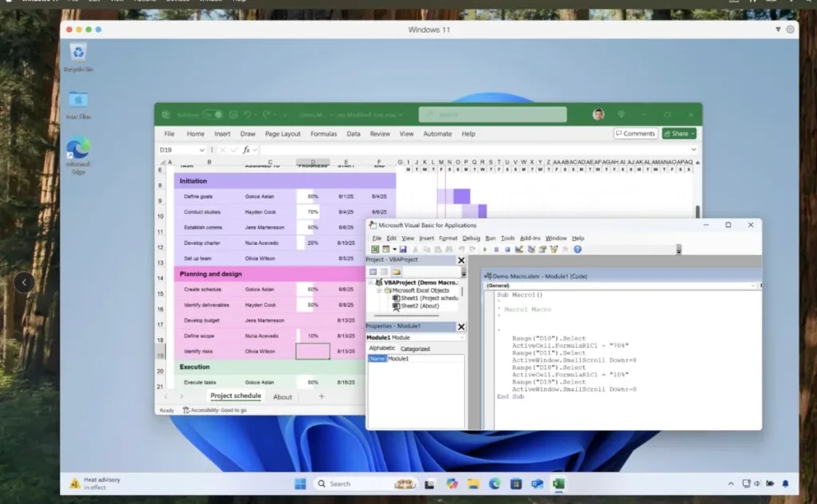
Task: Click the Reset icon on the VBA toolbar
Action: point(506,249)
